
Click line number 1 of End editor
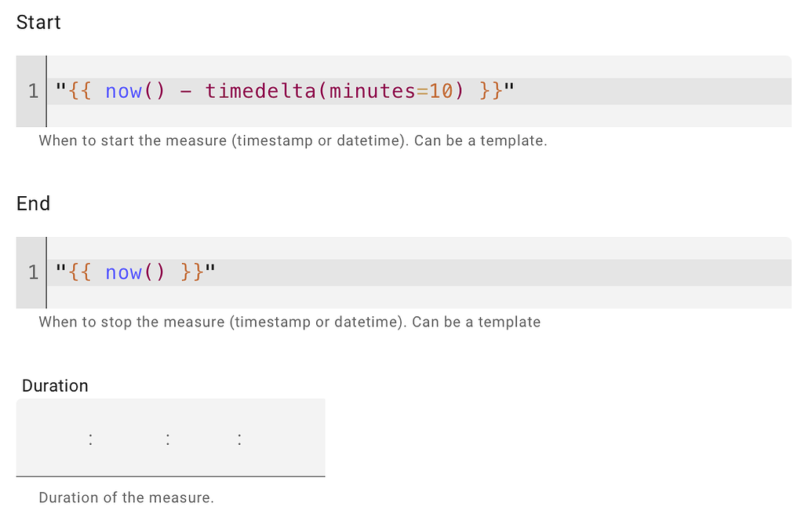pos(33,273)
